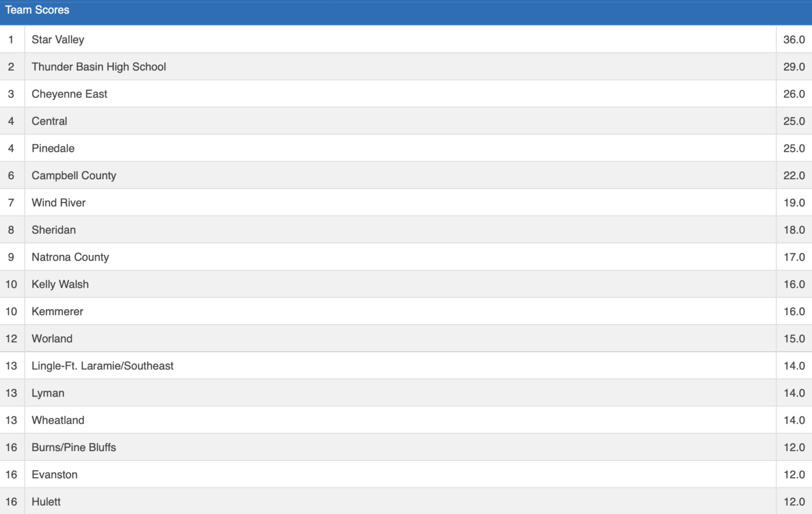Choose Wheatland from the team list

58,420
